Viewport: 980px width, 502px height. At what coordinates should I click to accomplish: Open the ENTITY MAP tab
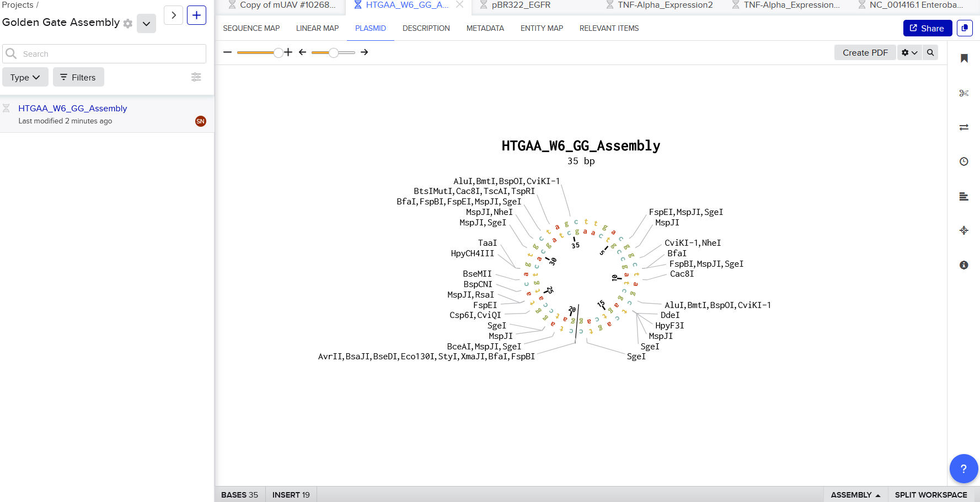tap(542, 28)
